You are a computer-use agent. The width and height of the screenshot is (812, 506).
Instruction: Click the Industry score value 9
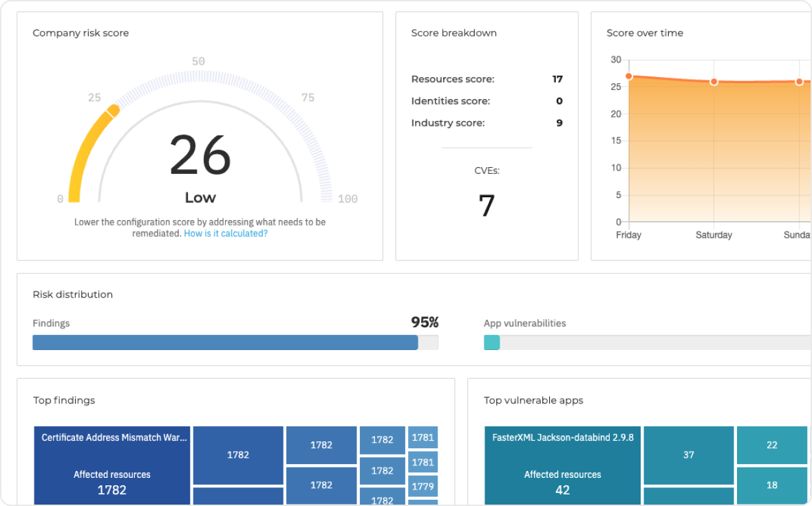coord(559,122)
